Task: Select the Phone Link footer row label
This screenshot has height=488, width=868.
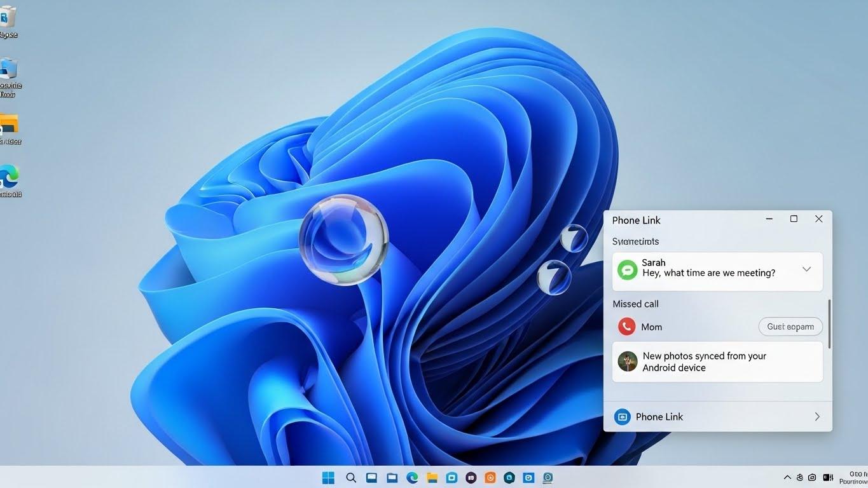Action: (x=659, y=417)
